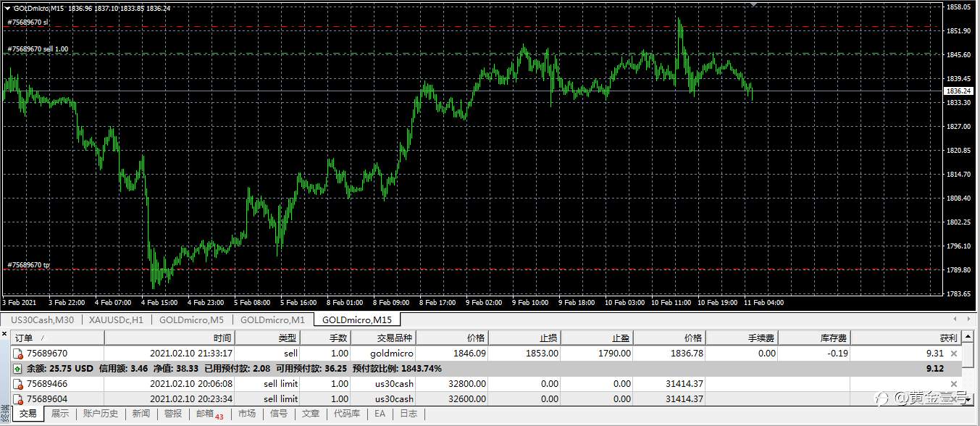Viewport: 980px width, 426px height.
Task: Select the #75689670 sl stop-loss line label
Action: point(28,22)
